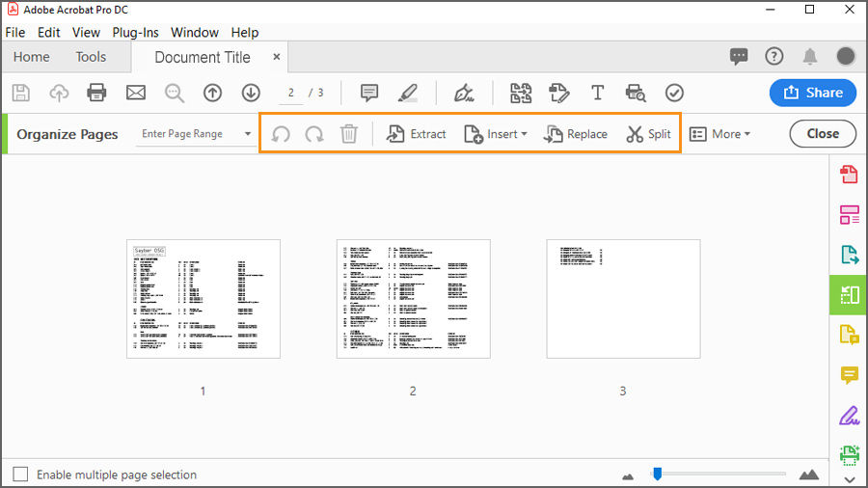The width and height of the screenshot is (868, 488).
Task: Select the page 3 thumbnail
Action: pyautogui.click(x=623, y=299)
